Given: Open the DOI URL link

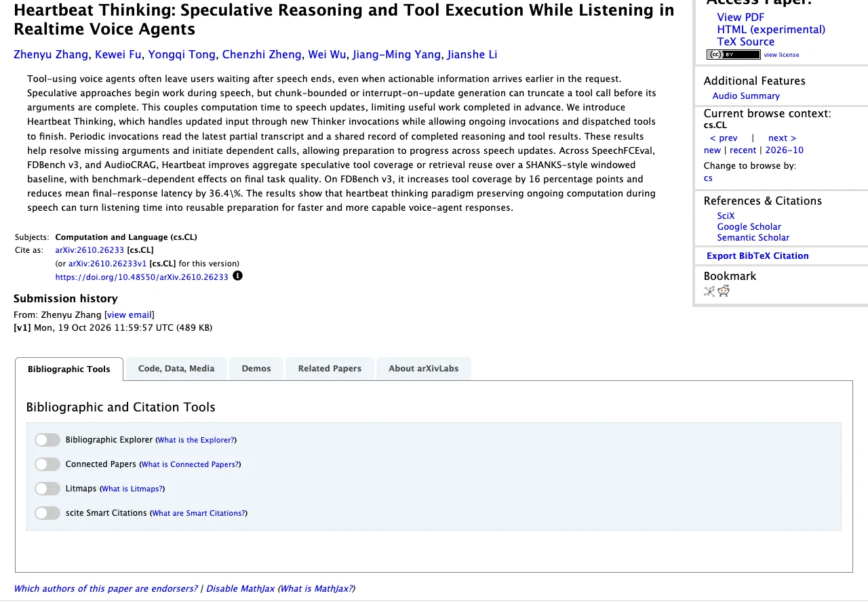Looking at the screenshot, I should [142, 277].
